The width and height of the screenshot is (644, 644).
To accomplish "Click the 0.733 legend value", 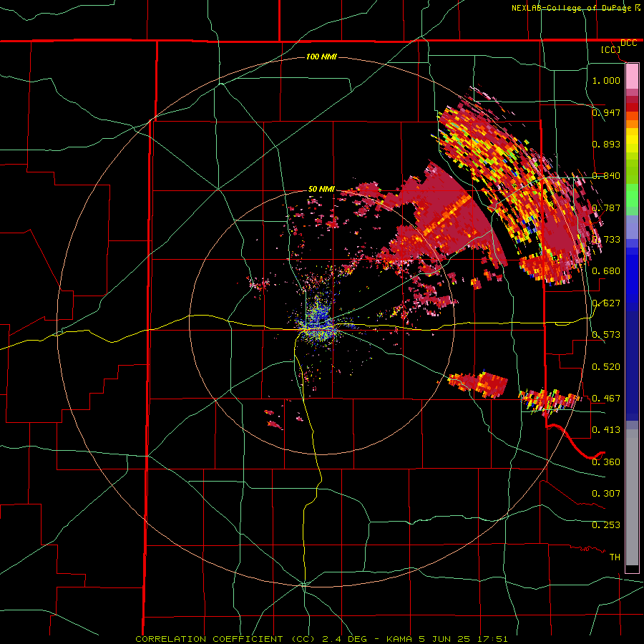I will (606, 239).
